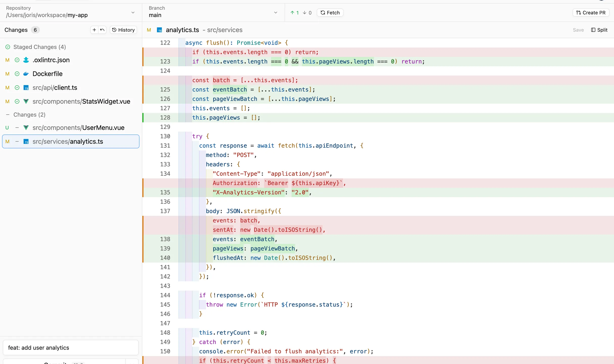The width and height of the screenshot is (614, 364).
Task: Click the Changes count badge 6
Action: click(x=35, y=30)
